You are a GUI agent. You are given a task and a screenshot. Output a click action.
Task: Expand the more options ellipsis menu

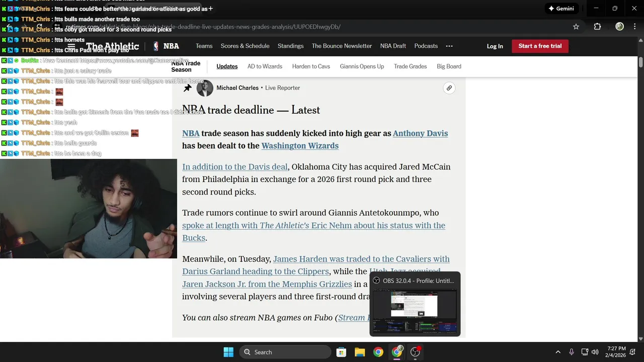point(449,46)
